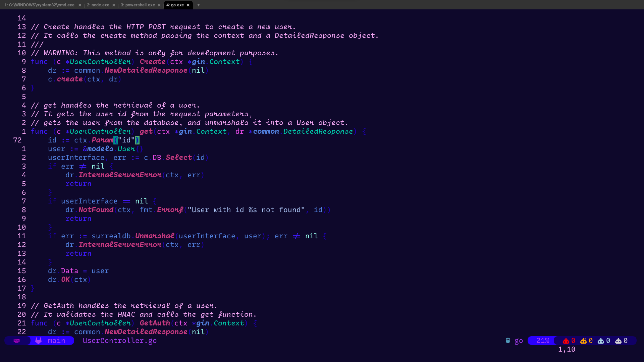The width and height of the screenshot is (644, 362).
Task: Click the InternalServerError call on line 4
Action: click(120, 175)
